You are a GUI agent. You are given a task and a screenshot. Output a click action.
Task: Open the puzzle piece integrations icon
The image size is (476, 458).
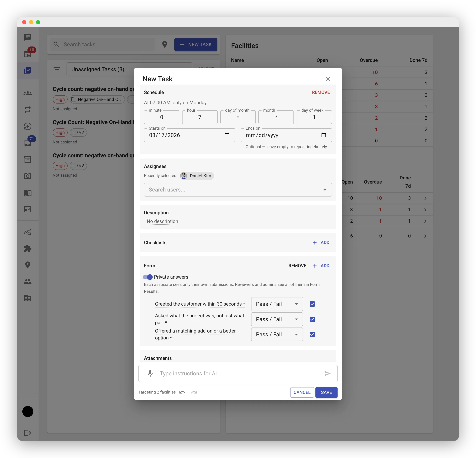pos(28,248)
